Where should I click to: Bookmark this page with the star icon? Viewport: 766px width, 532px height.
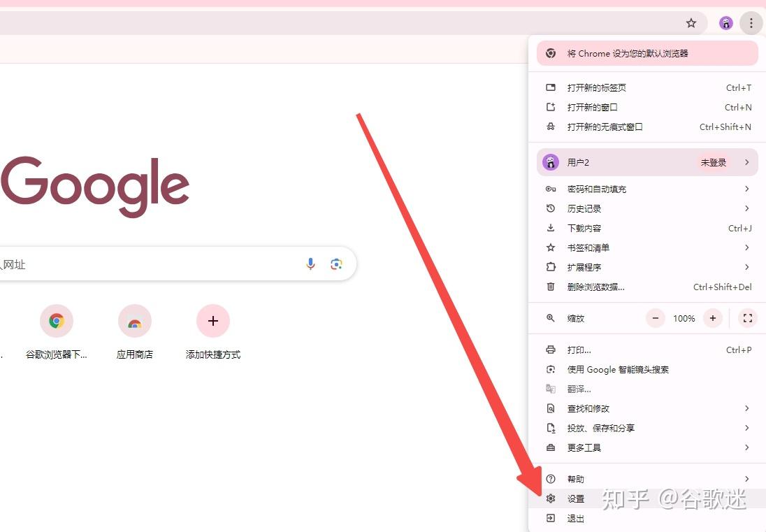[x=691, y=22]
